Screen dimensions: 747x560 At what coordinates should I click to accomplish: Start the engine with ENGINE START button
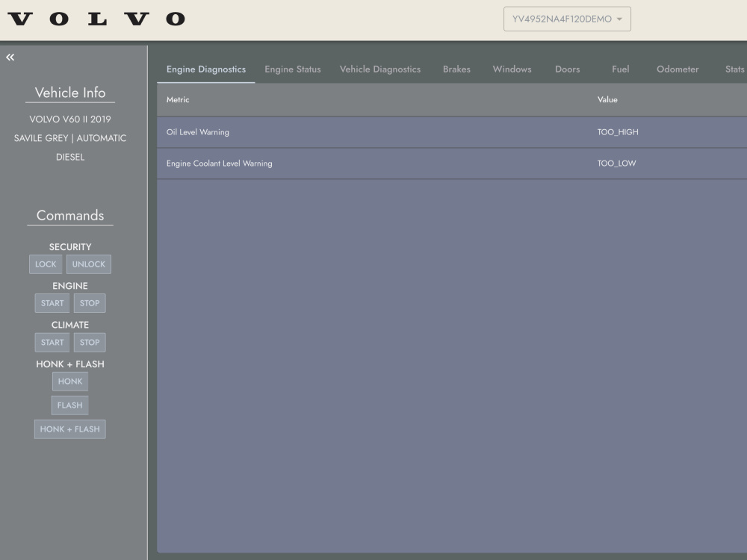pos(52,303)
